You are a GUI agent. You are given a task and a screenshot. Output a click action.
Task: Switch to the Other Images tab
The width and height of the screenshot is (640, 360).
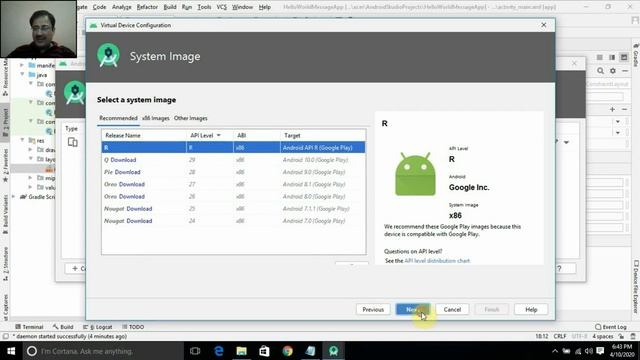tap(191, 118)
